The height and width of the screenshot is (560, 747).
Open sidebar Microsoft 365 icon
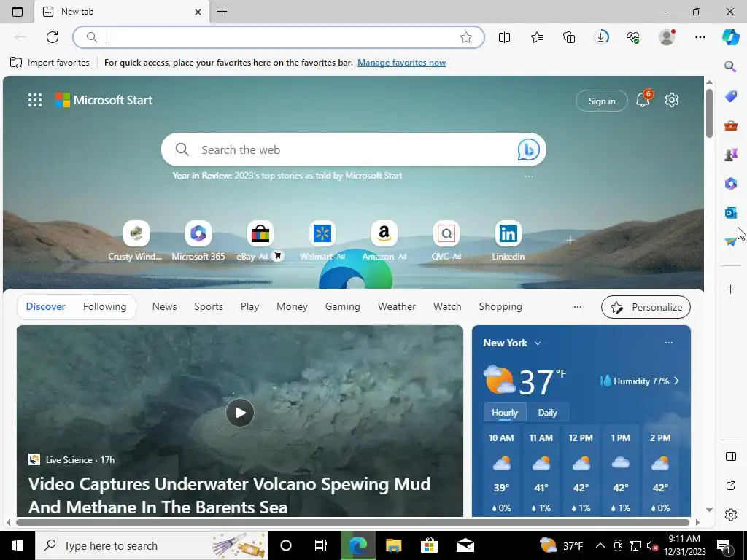[731, 183]
